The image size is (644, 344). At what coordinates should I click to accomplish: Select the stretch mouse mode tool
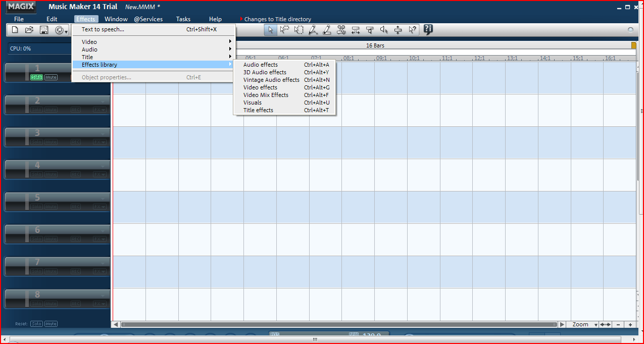[355, 30]
